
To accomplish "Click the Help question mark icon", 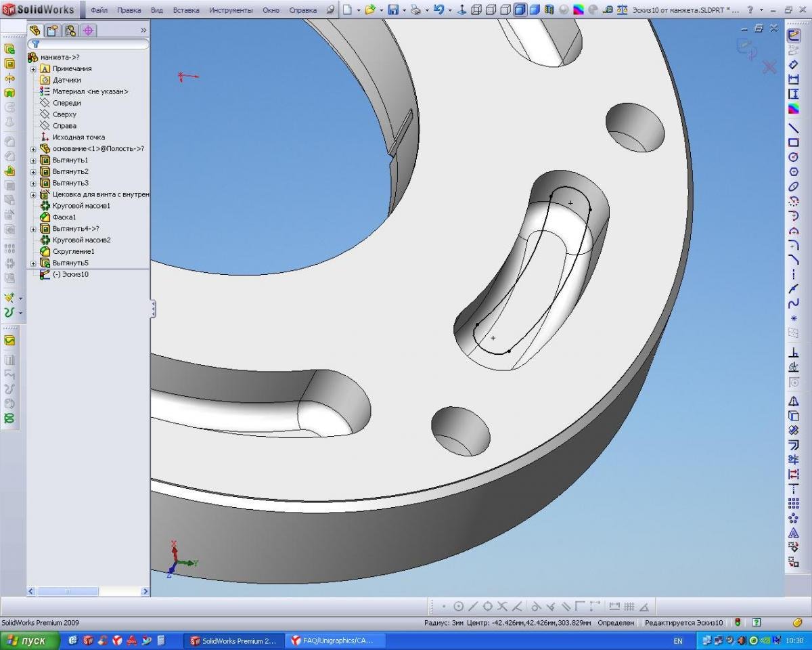I will tap(750, 9).
